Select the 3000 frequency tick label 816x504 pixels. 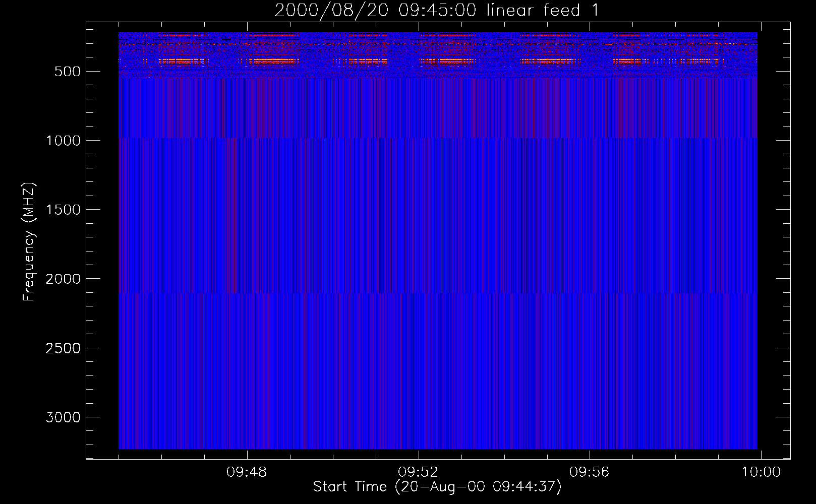coord(63,417)
